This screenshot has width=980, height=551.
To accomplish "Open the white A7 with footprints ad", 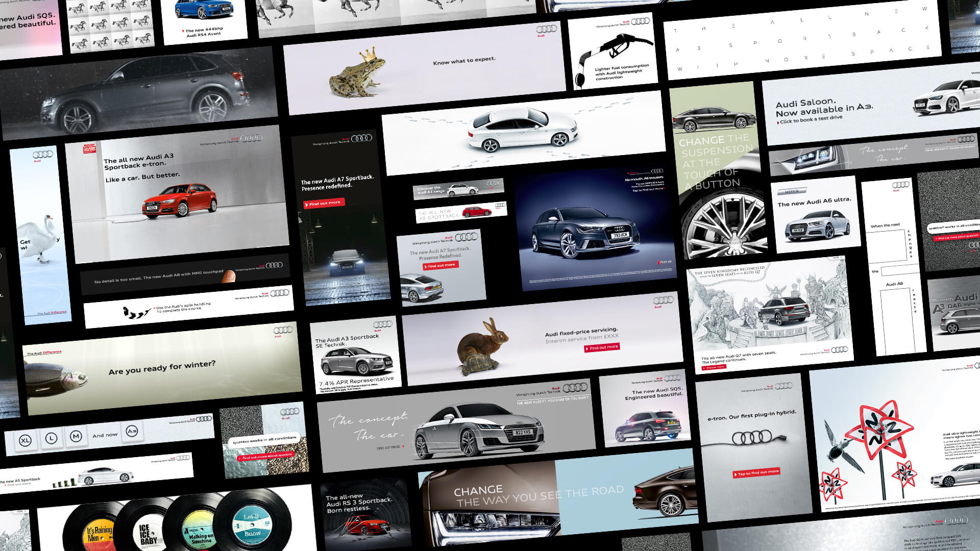I will coord(524,133).
